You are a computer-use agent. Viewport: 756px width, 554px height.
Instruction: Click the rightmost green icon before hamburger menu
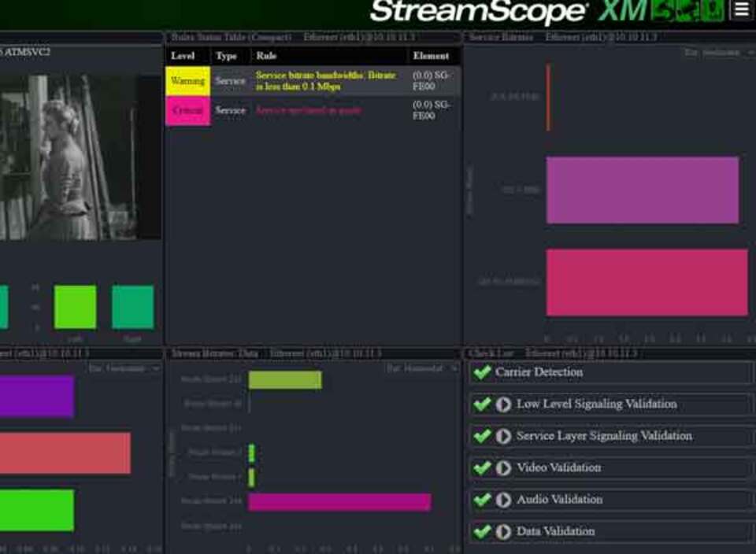713,10
